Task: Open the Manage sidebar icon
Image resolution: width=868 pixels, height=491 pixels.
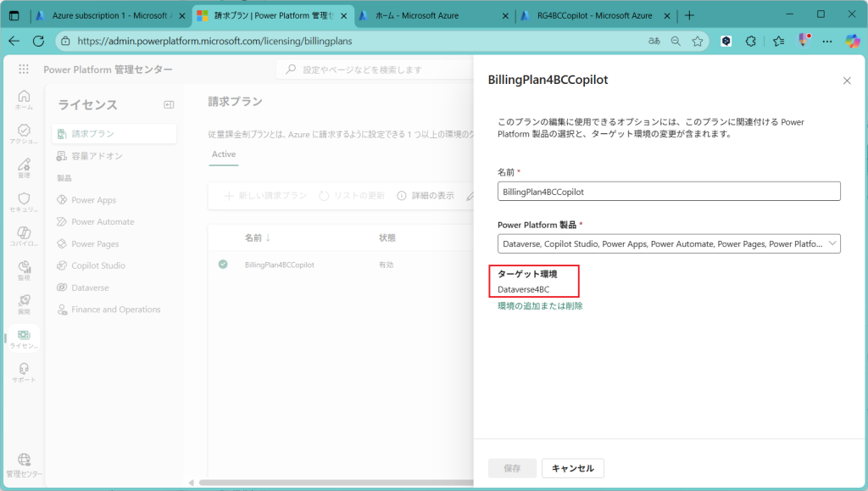Action: click(x=24, y=168)
